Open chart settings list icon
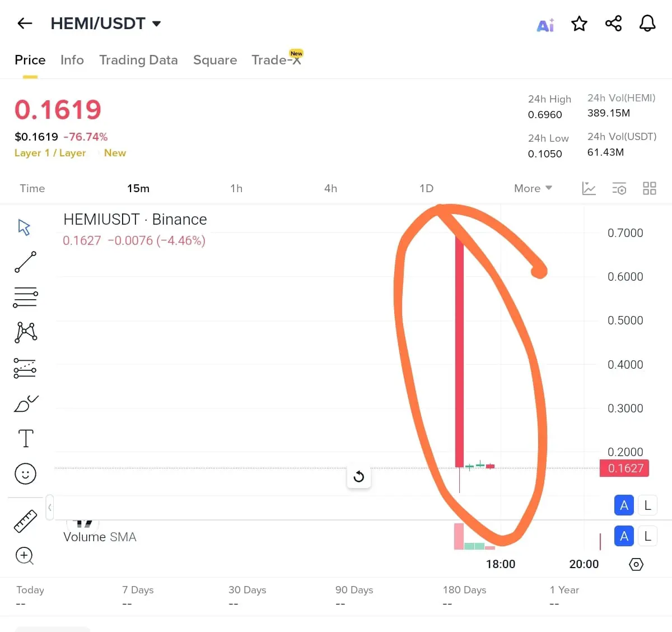The image size is (672, 632). pos(619,188)
